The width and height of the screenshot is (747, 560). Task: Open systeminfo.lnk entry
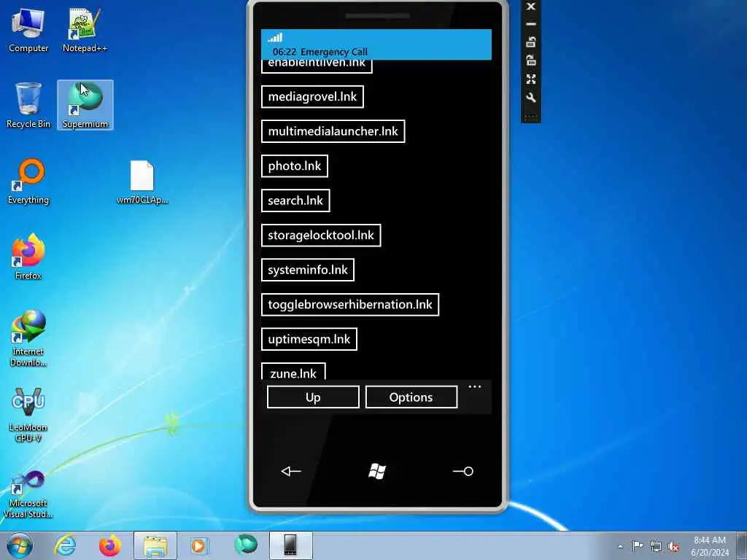308,270
